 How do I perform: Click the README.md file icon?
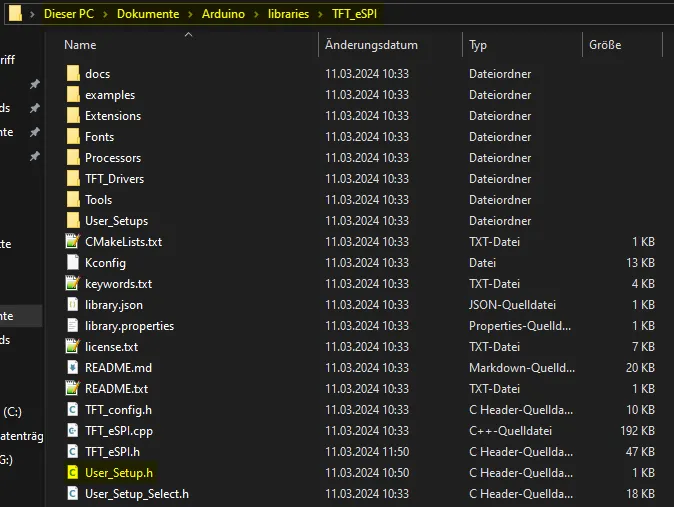(72, 368)
